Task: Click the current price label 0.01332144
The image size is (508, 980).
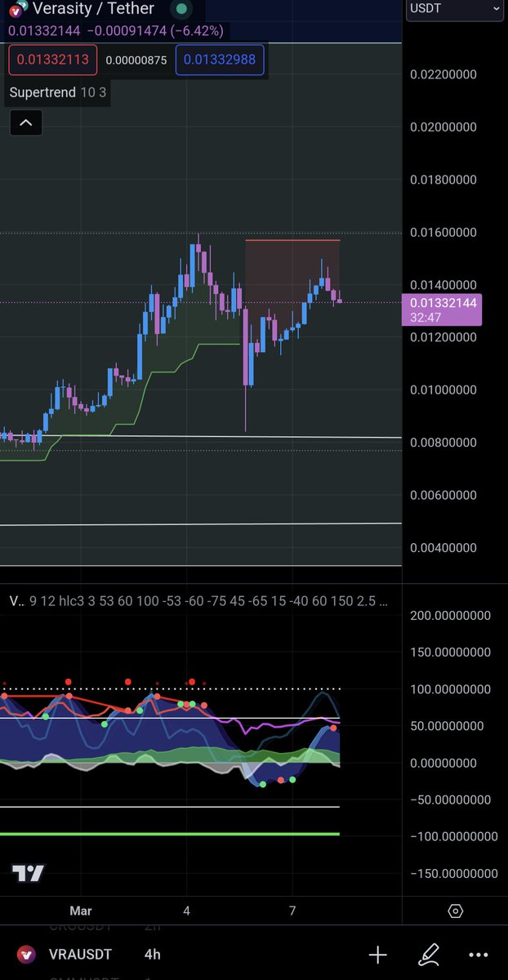Action: tap(441, 310)
